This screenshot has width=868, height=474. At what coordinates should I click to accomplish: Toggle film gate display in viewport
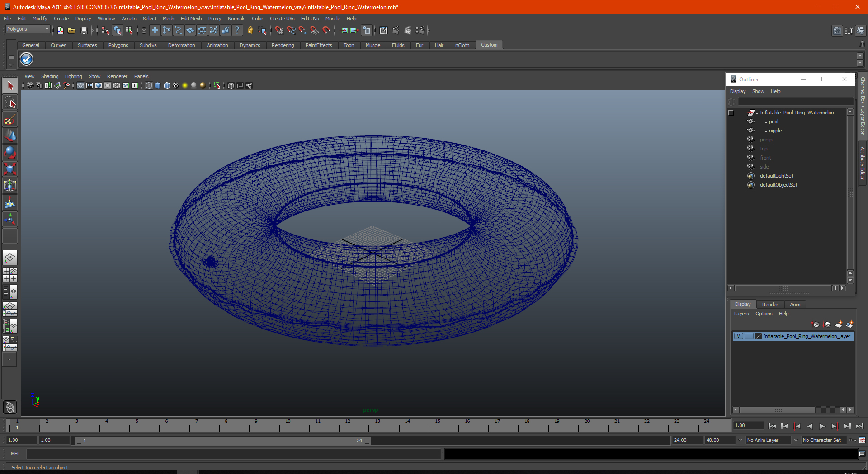tap(90, 85)
